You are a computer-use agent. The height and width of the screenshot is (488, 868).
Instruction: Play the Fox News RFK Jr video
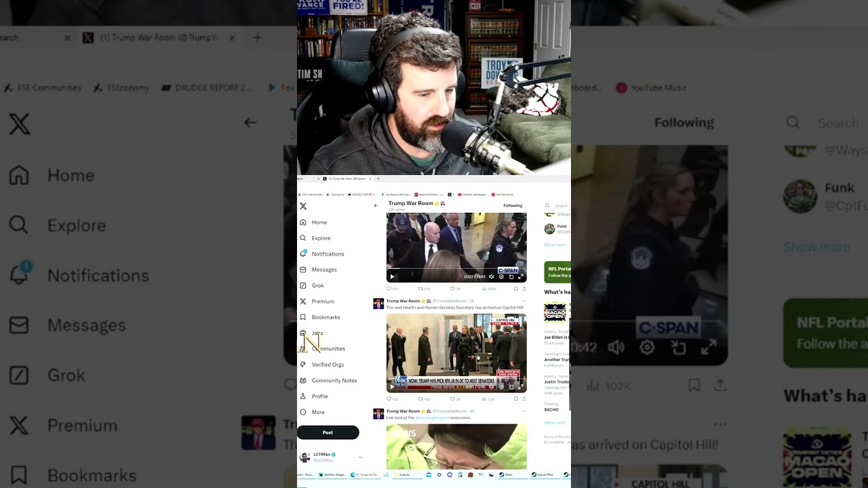pyautogui.click(x=392, y=387)
